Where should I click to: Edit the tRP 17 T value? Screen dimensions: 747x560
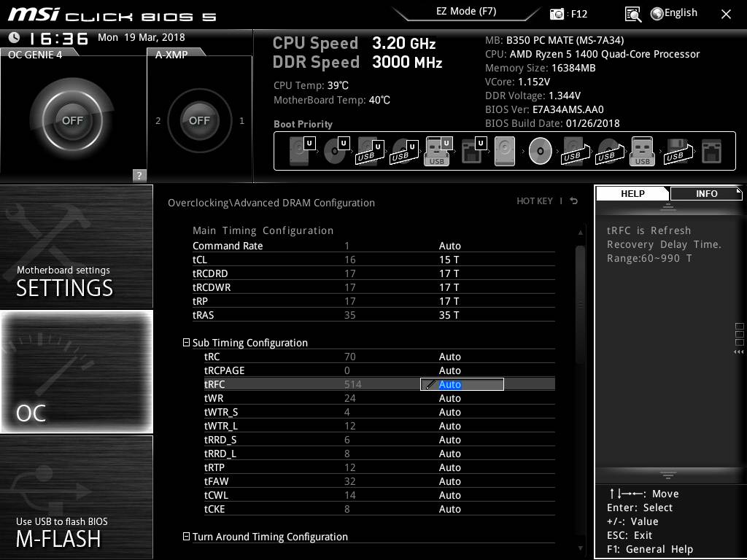click(449, 301)
